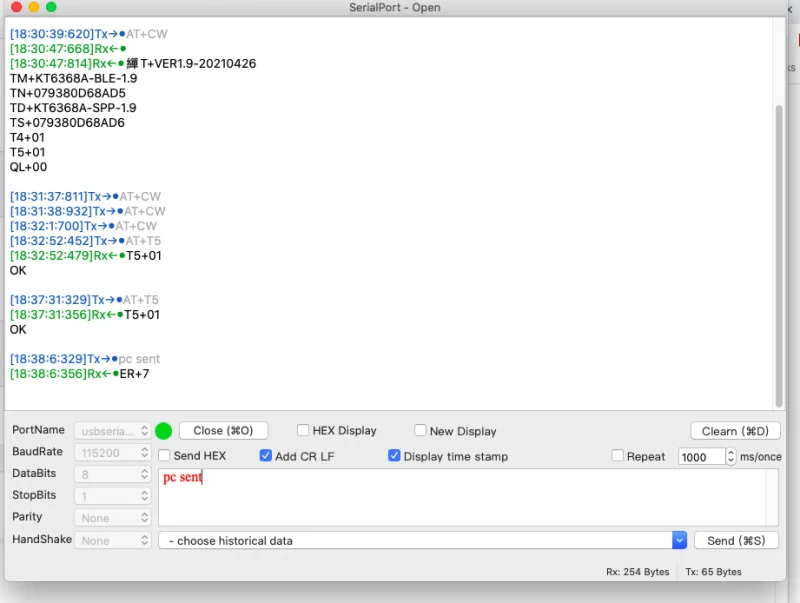Open the Parity dropdown
Viewport: 800px width, 603px height.
click(113, 518)
